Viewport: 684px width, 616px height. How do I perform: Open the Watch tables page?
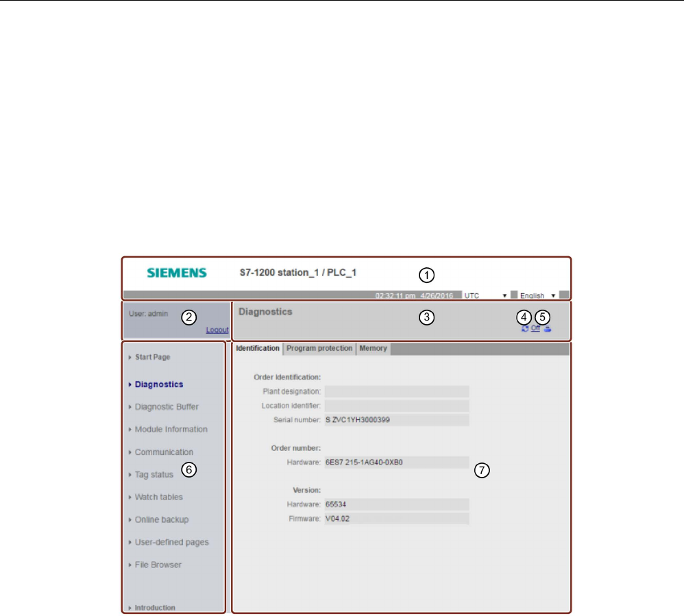(x=158, y=497)
